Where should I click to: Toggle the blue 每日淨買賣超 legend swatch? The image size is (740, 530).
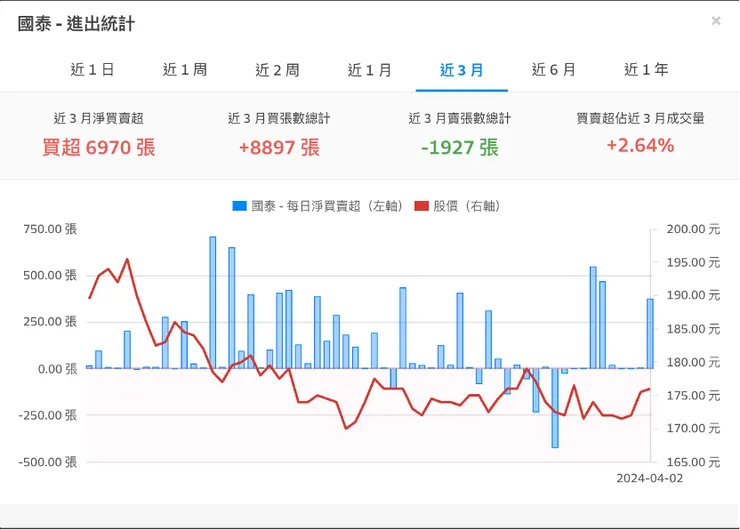(240, 206)
